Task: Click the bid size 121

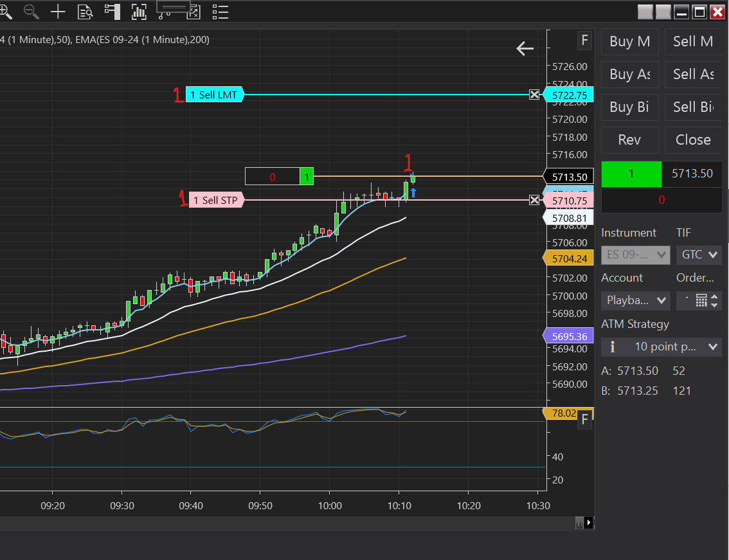Action: [681, 391]
